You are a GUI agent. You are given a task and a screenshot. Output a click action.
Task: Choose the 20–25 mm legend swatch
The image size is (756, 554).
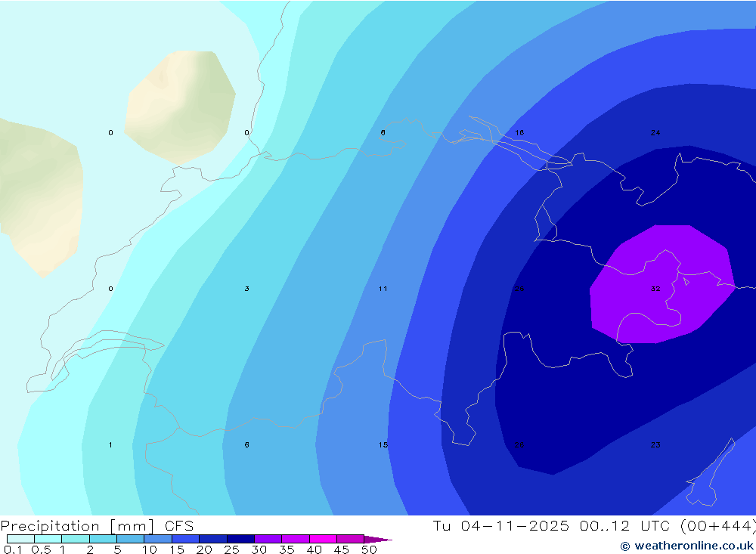[x=213, y=539]
